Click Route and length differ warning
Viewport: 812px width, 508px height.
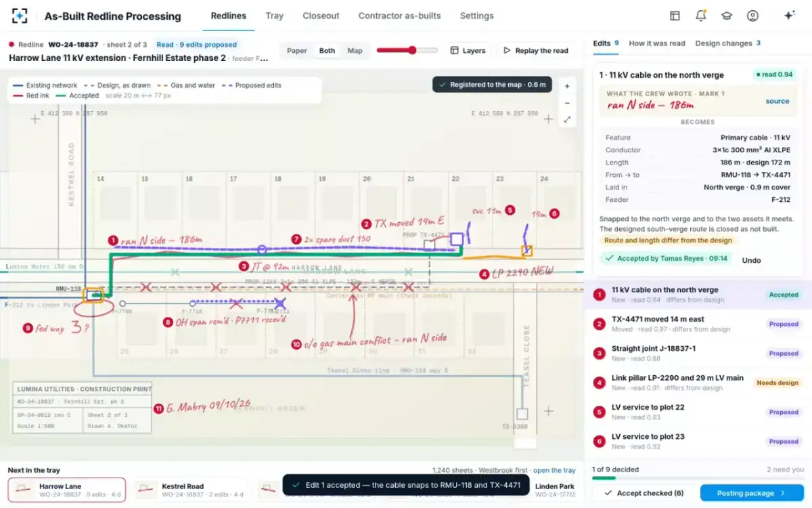668,240
